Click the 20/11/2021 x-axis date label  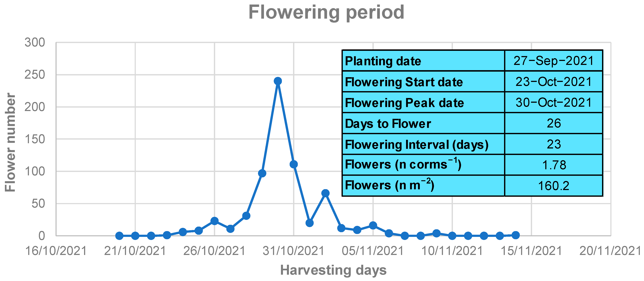point(610,251)
